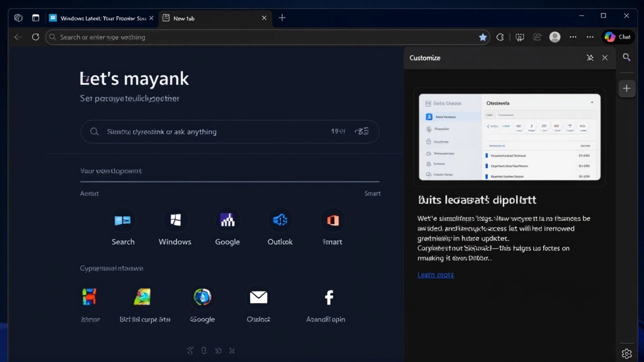
Task: Open split screen view icon
Action: 520,37
